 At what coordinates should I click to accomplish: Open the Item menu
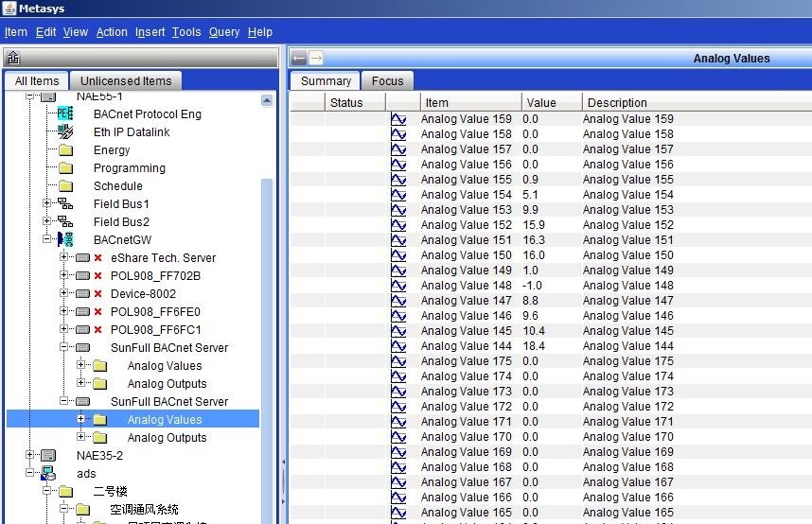tap(16, 32)
